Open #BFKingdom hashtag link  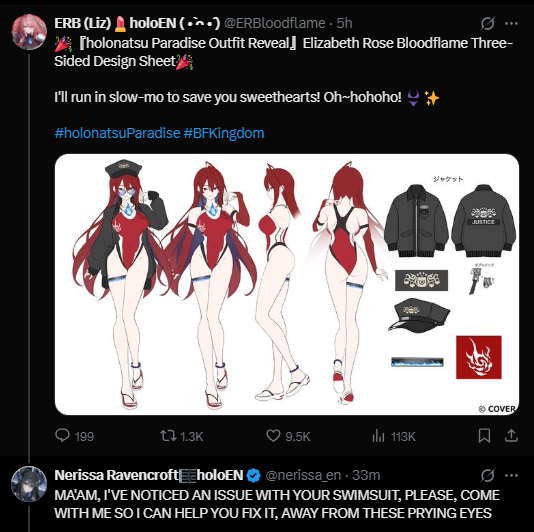224,133
